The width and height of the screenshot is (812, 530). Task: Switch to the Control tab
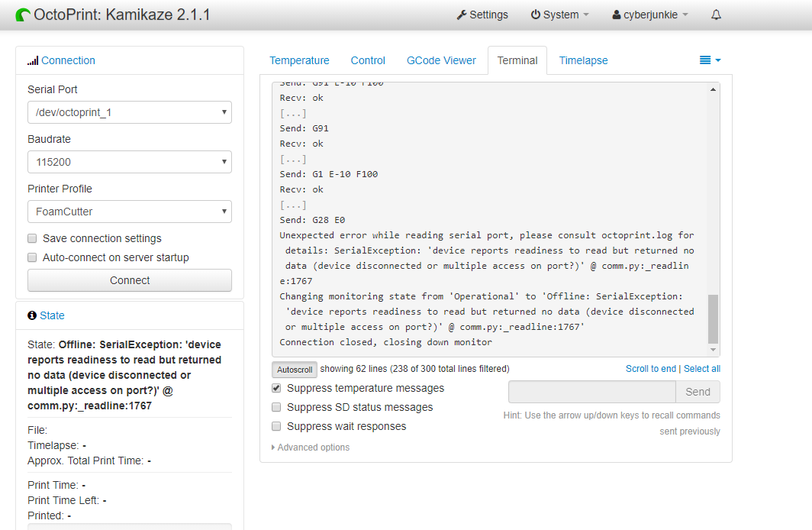coord(368,60)
